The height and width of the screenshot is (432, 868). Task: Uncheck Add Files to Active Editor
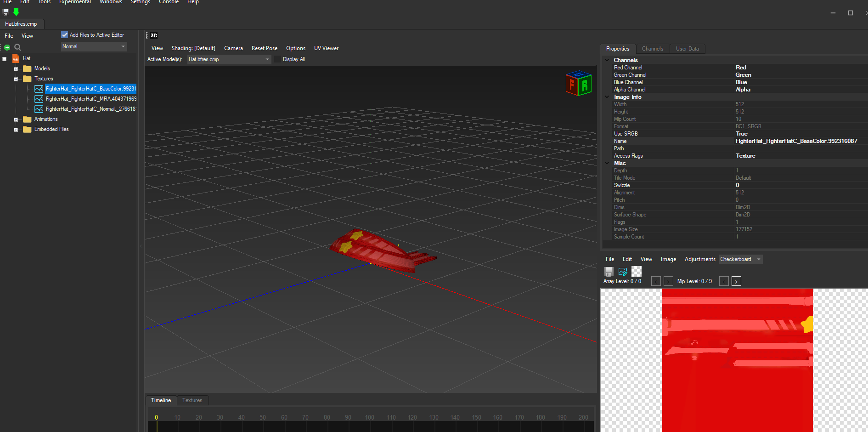64,34
